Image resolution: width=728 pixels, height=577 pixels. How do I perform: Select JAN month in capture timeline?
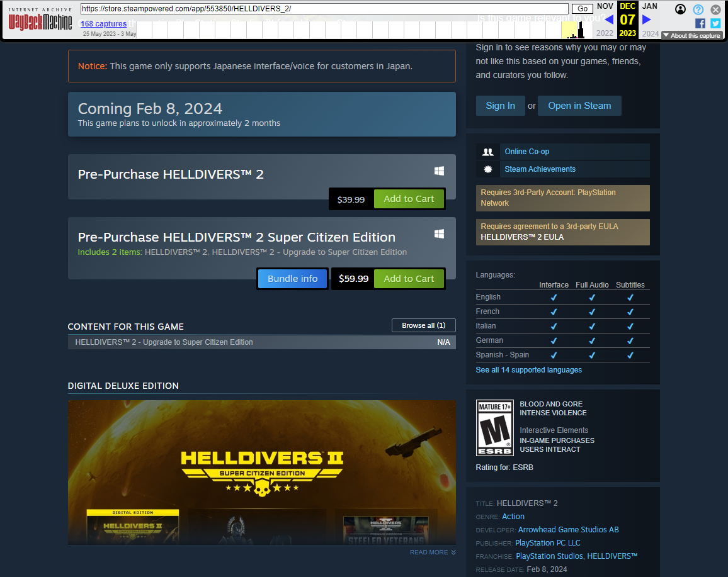[x=649, y=6]
